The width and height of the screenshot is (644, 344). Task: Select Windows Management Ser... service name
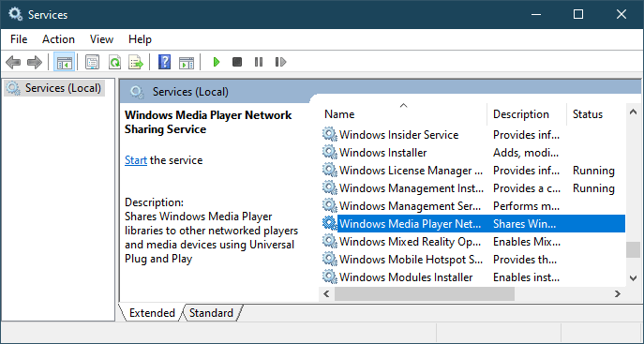coord(410,206)
